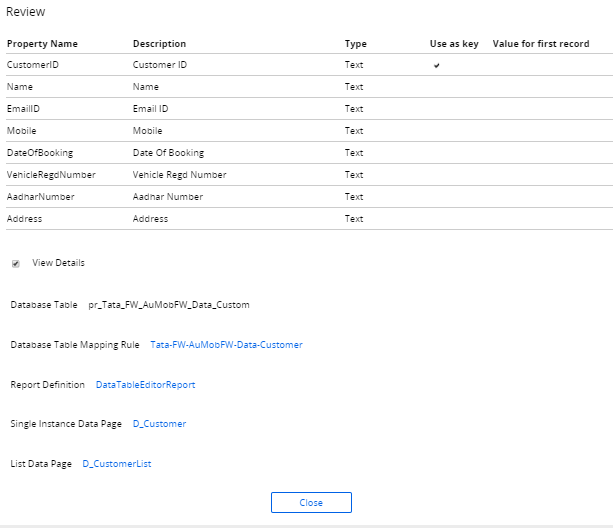Toggle the View Details checkbox
This screenshot has height=528, width=613.
coord(16,264)
